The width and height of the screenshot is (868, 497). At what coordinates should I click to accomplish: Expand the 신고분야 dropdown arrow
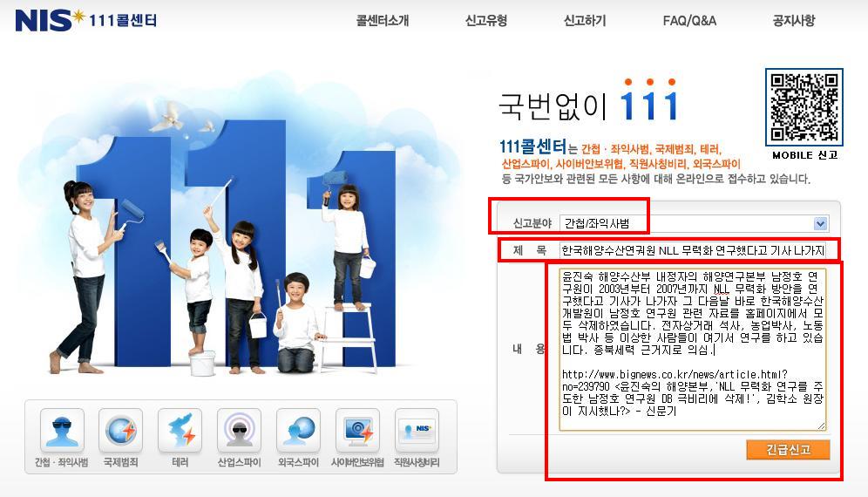820,223
